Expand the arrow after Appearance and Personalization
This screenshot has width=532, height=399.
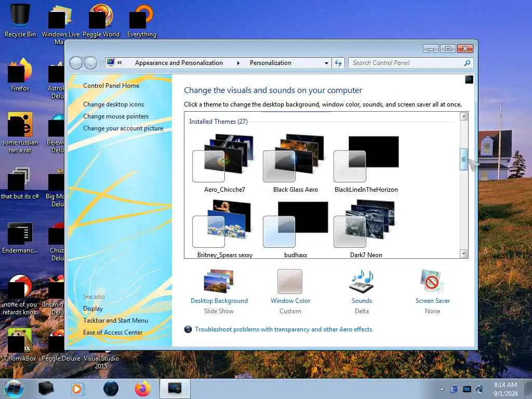(238, 63)
